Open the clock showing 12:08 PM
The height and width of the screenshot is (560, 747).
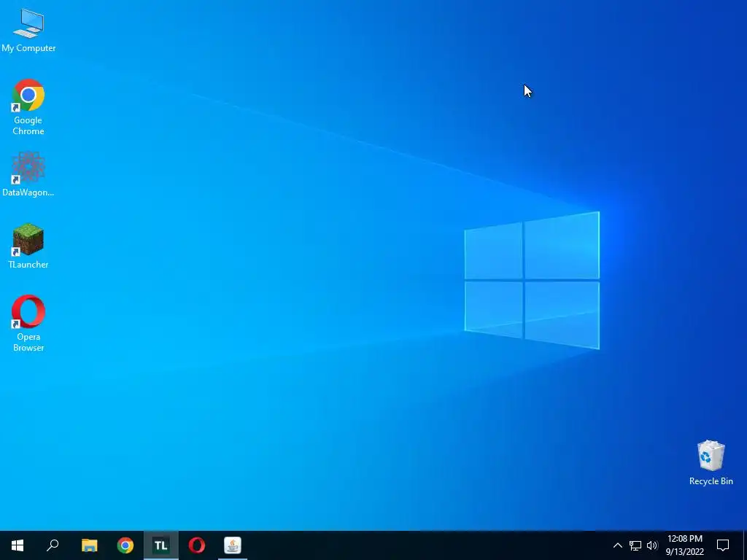click(x=684, y=545)
